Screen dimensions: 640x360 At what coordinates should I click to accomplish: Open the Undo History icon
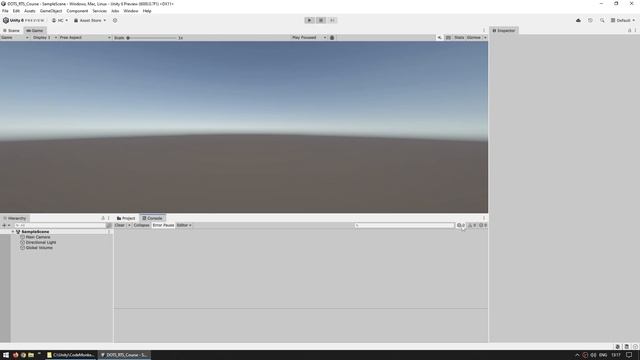pyautogui.click(x=590, y=20)
